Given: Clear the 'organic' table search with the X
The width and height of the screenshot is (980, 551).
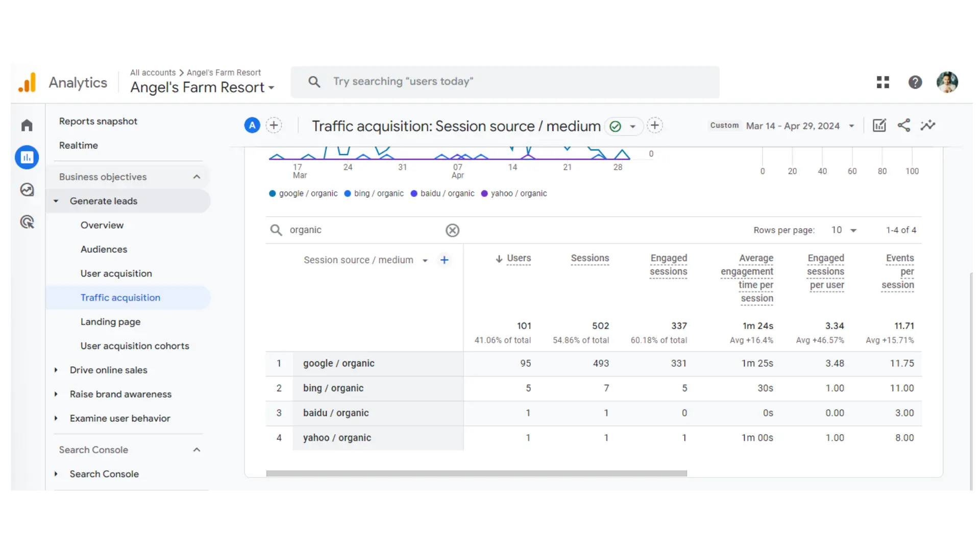Looking at the screenshot, I should click(x=452, y=231).
